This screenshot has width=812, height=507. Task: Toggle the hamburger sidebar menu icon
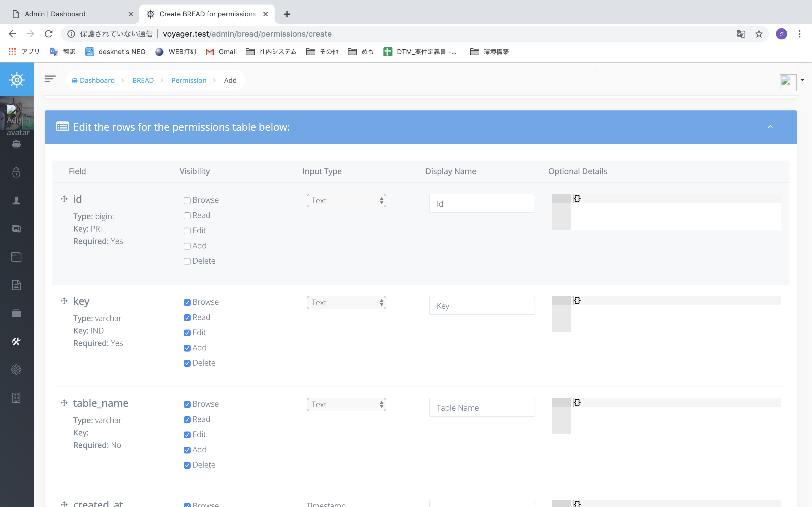pyautogui.click(x=50, y=79)
